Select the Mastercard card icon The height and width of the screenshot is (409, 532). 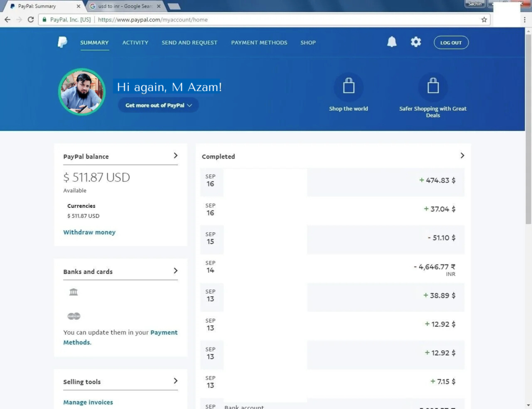pyautogui.click(x=74, y=316)
